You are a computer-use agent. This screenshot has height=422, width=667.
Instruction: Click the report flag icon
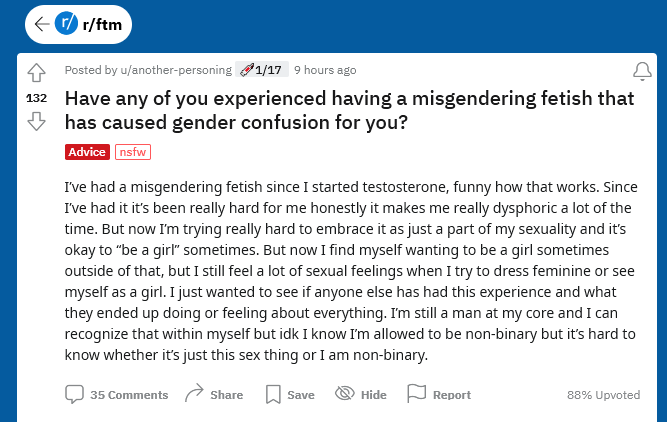click(416, 393)
